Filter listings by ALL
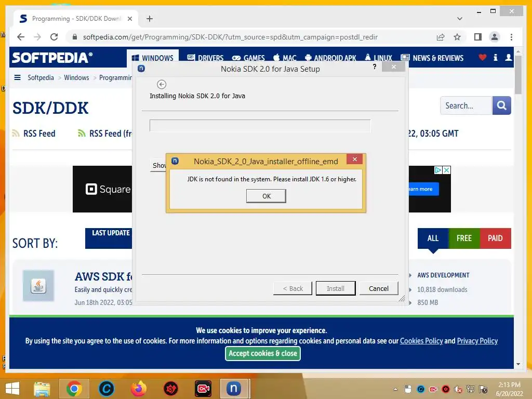Viewport: 532px width, 399px height. (433, 238)
